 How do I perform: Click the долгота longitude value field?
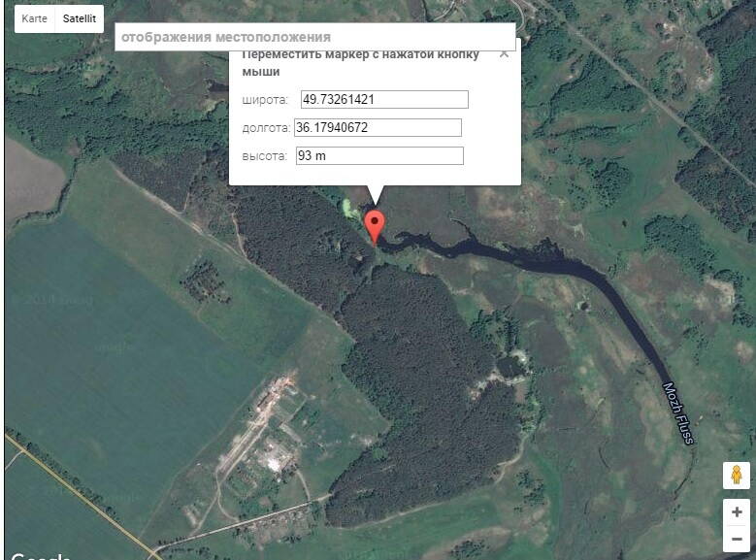(x=378, y=127)
